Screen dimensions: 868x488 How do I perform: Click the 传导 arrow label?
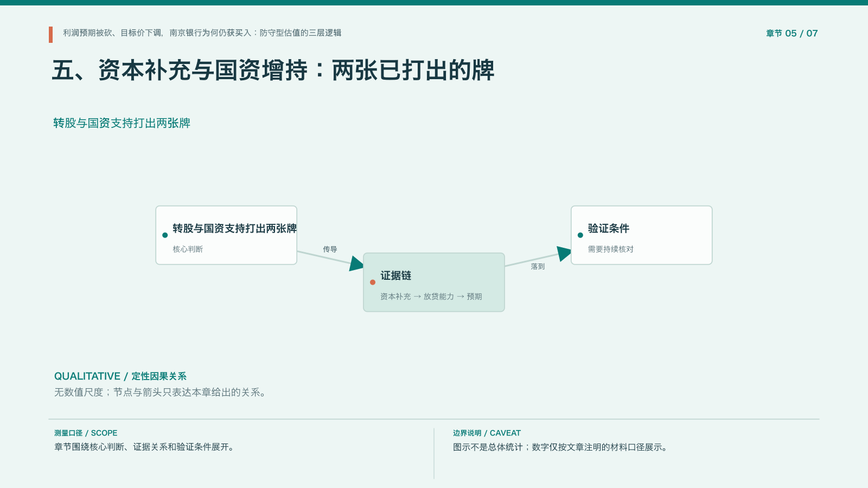click(330, 249)
